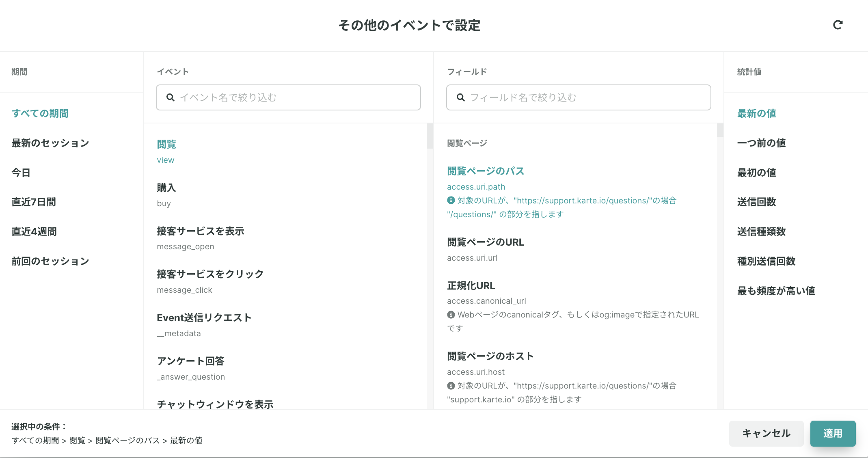Choose 直近7日間 as the period

pos(34,202)
